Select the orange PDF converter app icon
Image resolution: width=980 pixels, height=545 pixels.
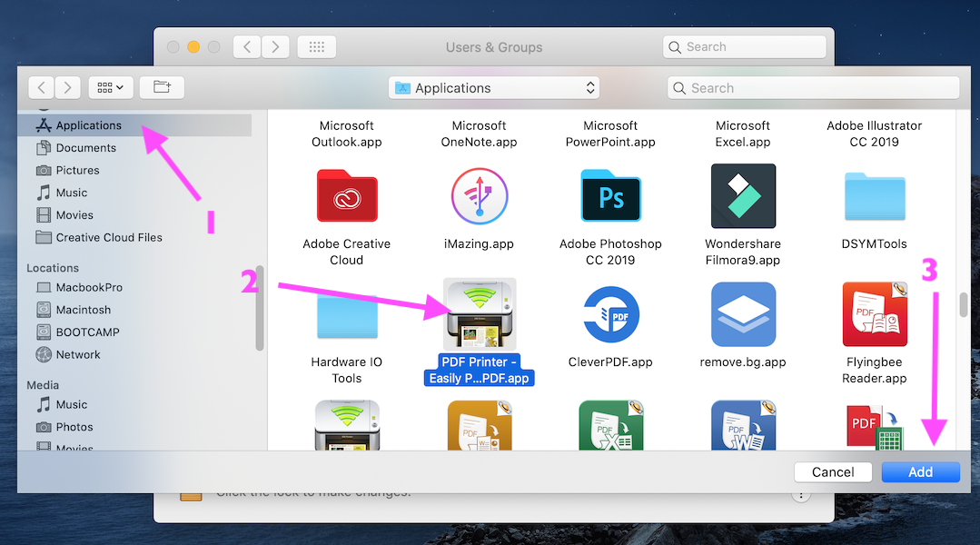coord(480,426)
